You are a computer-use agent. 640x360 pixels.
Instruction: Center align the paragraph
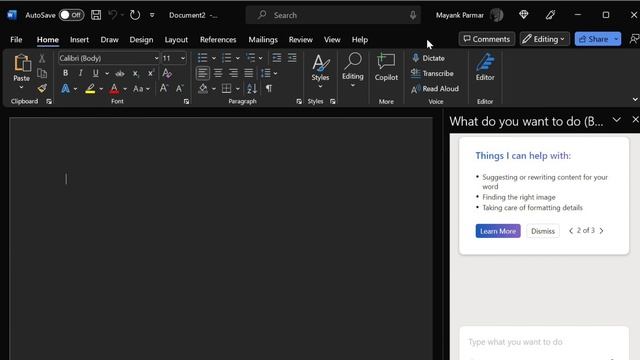pyautogui.click(x=218, y=73)
